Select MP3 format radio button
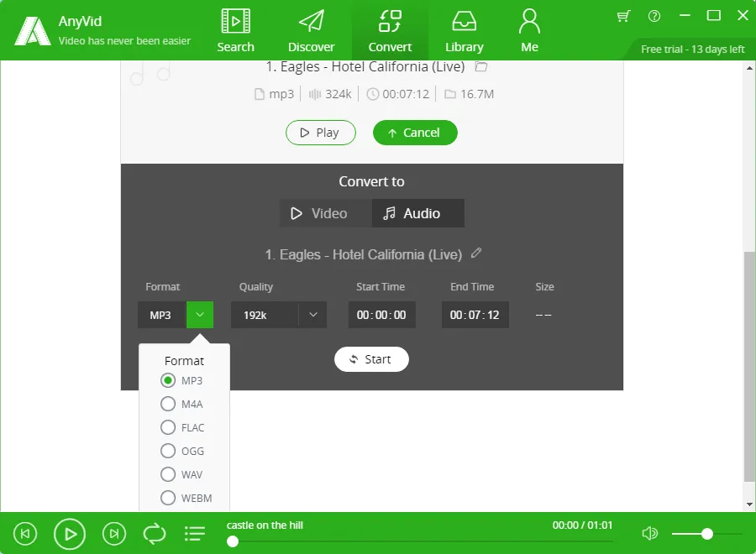Viewport: 756px width, 554px height. (x=168, y=380)
